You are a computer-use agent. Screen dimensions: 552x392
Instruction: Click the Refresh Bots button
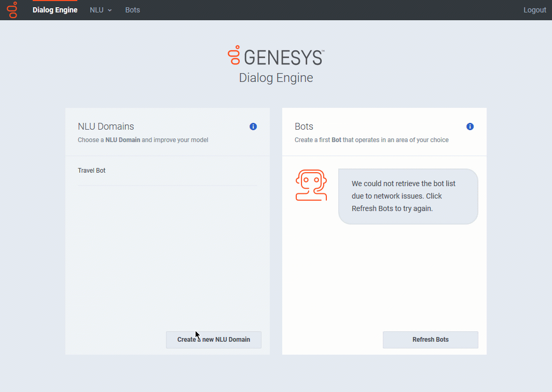pyautogui.click(x=431, y=340)
